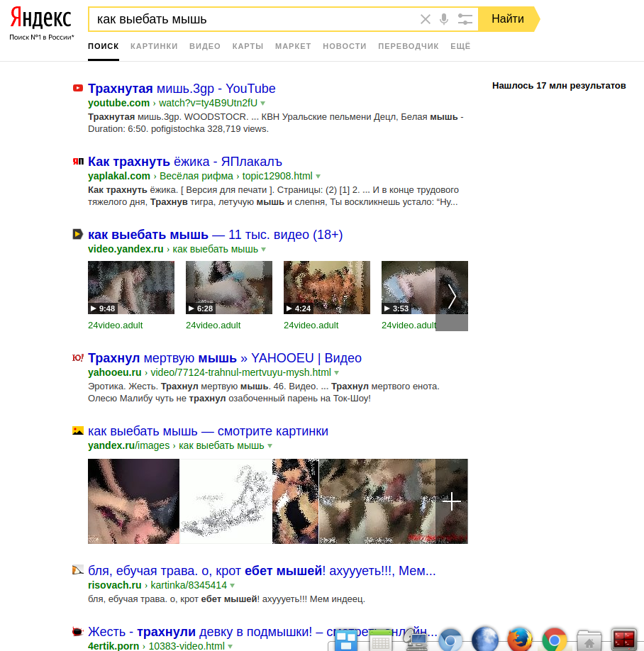The width and height of the screenshot is (644, 651).
Task: Open the КАРТЫ tab
Action: [x=248, y=46]
